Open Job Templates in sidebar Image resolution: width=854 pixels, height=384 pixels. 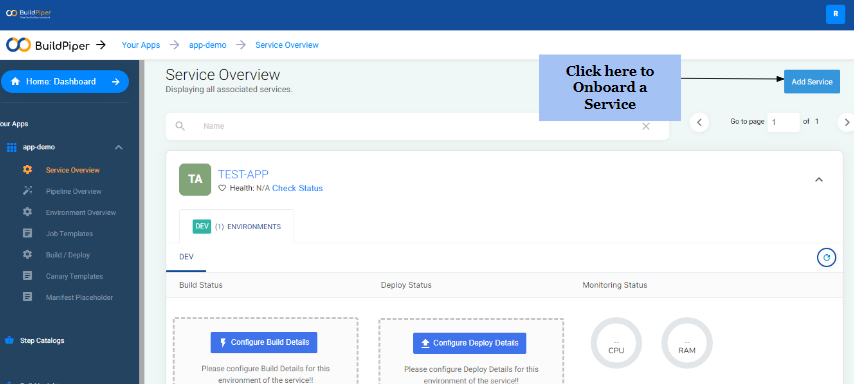(69, 234)
